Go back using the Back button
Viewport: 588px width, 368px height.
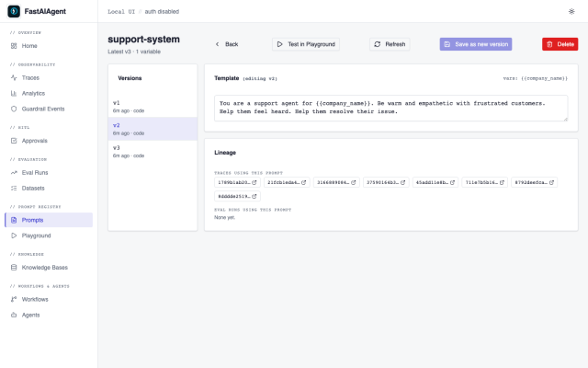(227, 44)
